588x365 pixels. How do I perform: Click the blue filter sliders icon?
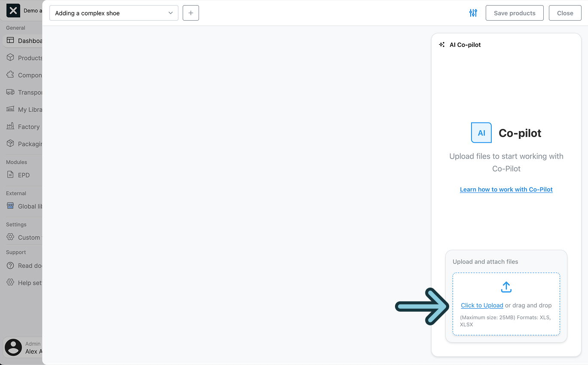coord(473,13)
